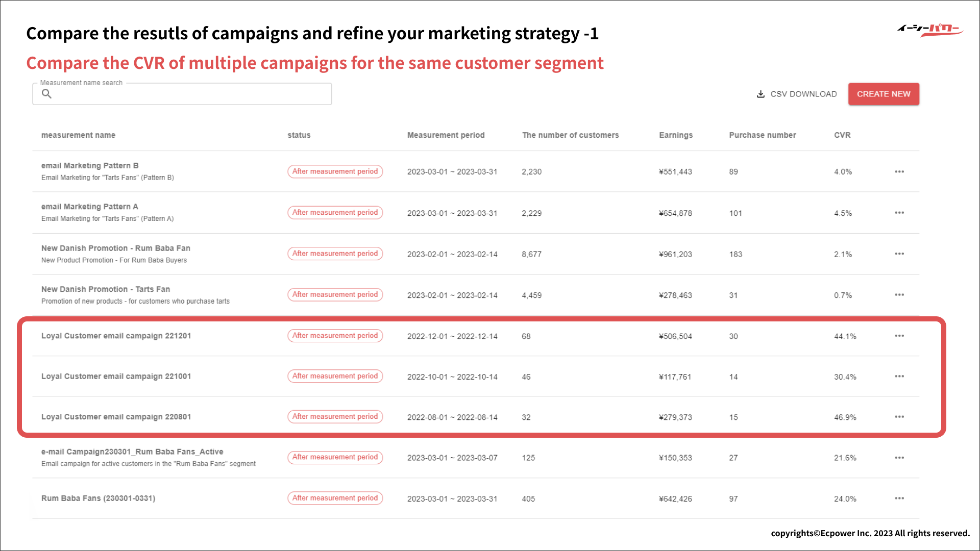Click status badge of Rum Baba Fans (230301-0331)
The height and width of the screenshot is (551, 980).
click(335, 498)
